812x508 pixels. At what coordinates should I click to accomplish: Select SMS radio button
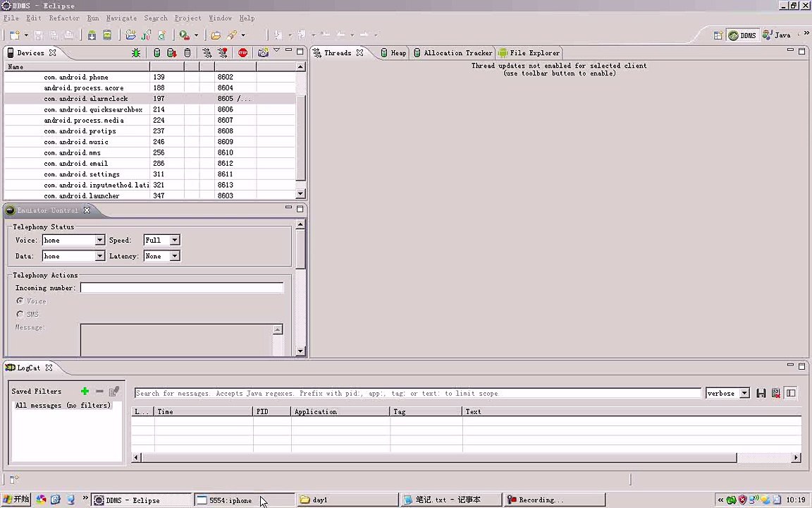click(x=20, y=314)
